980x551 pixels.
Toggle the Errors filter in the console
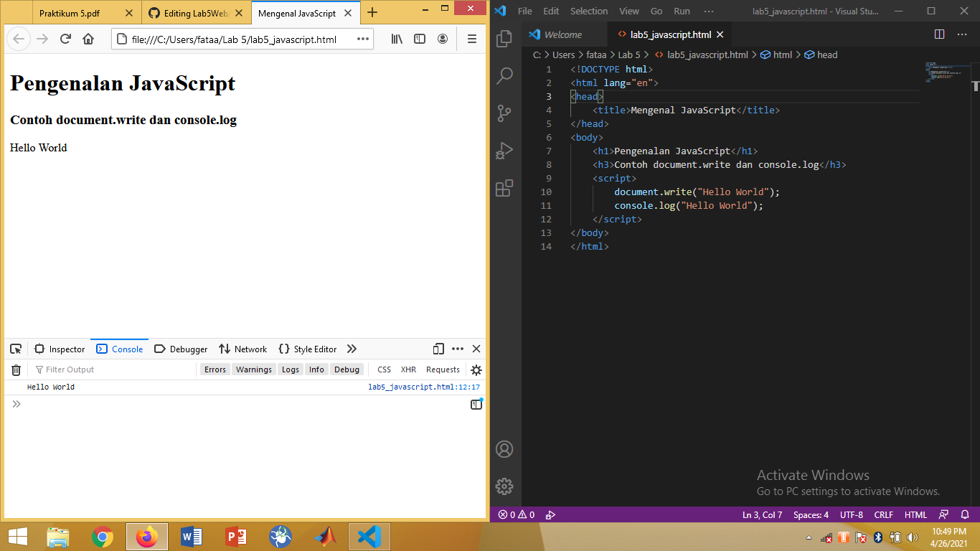tap(215, 369)
